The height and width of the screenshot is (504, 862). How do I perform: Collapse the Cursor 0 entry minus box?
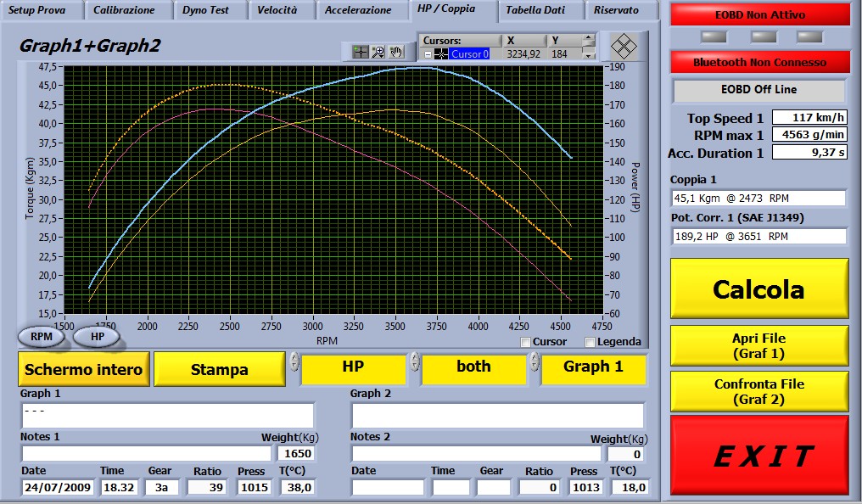428,54
